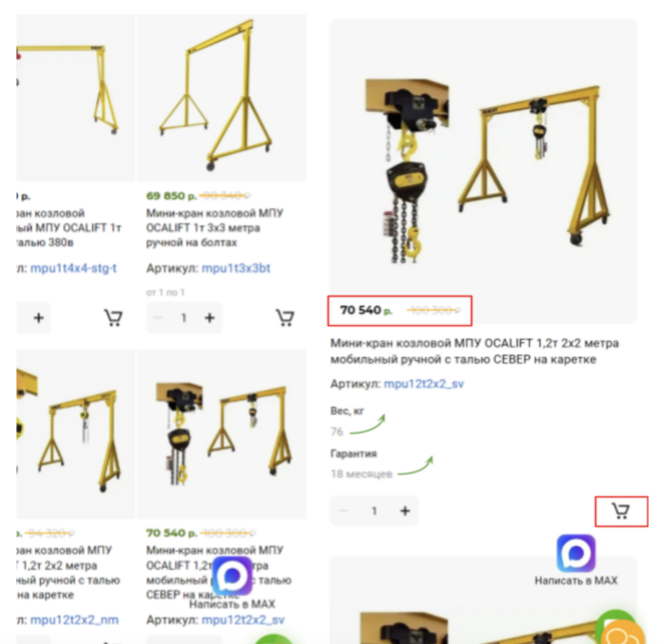Decrease quantity in right product card

344,510
